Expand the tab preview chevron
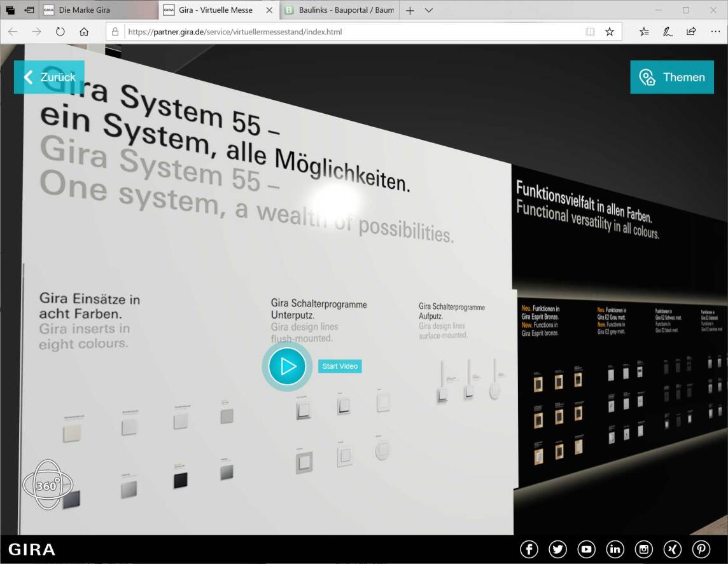Viewport: 728px width, 564px height. point(429,10)
